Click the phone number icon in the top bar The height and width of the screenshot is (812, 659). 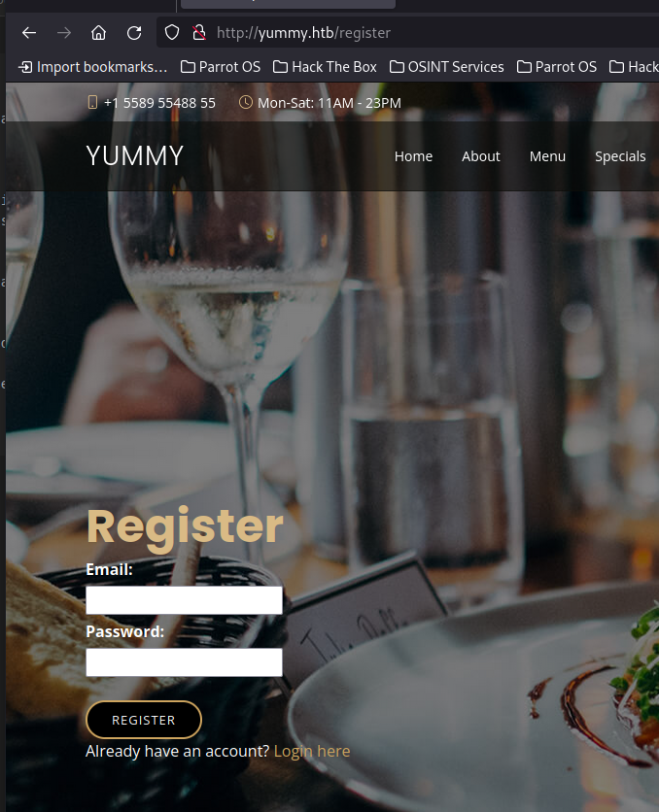pyautogui.click(x=92, y=103)
